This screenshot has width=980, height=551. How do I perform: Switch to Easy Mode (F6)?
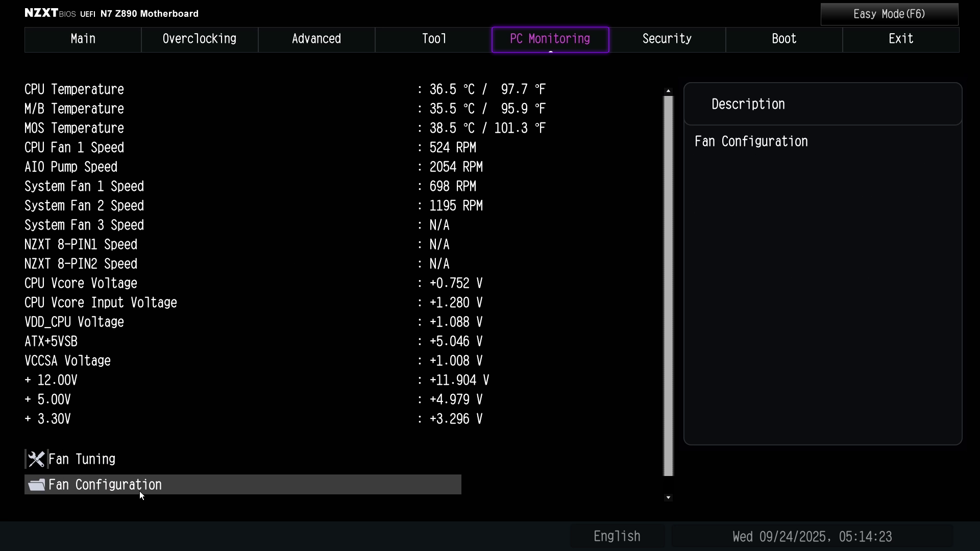[x=889, y=14]
